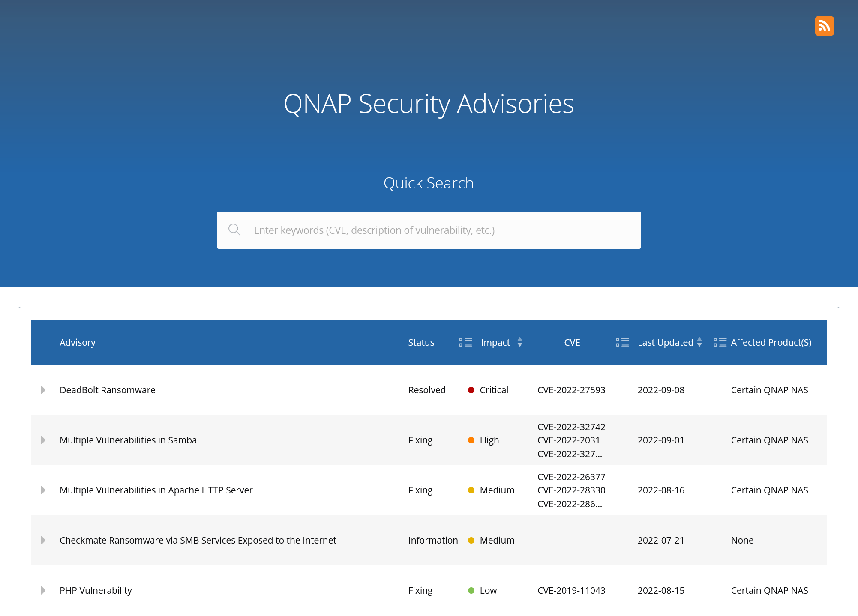Click the Advisory column header
This screenshot has width=858, height=616.
(78, 342)
